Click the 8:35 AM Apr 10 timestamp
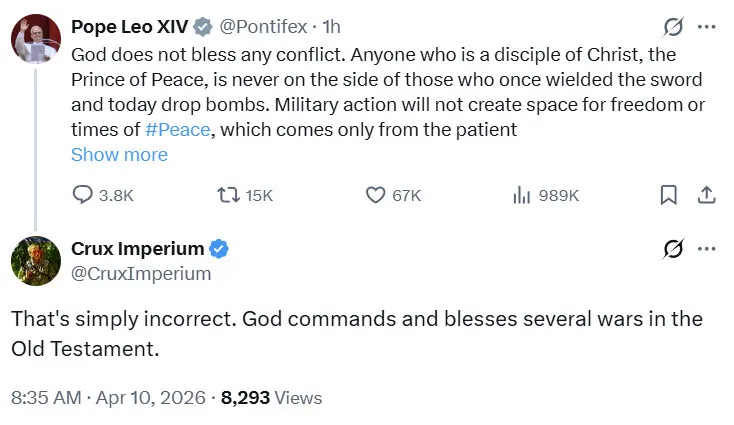The height and width of the screenshot is (425, 734). [106, 397]
